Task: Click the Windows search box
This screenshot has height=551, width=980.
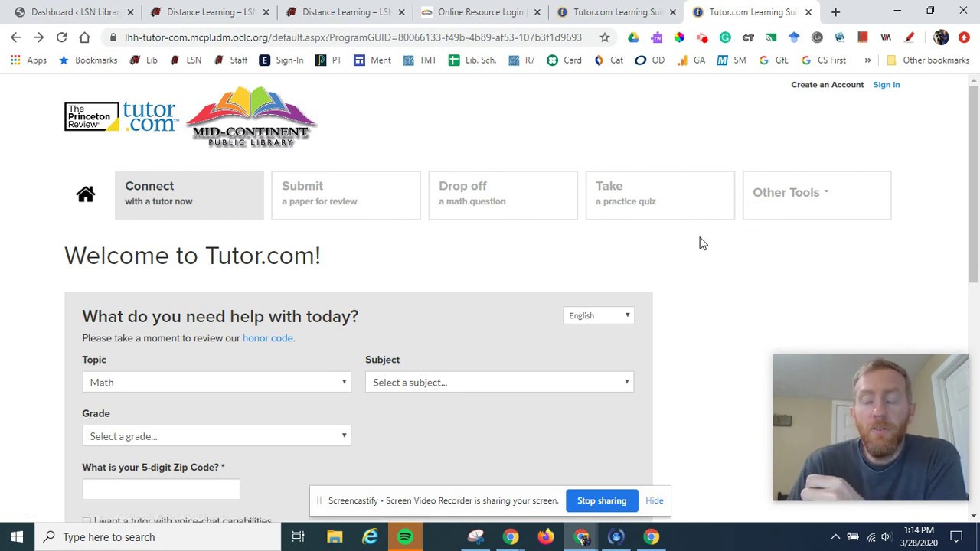Action: pos(158,536)
